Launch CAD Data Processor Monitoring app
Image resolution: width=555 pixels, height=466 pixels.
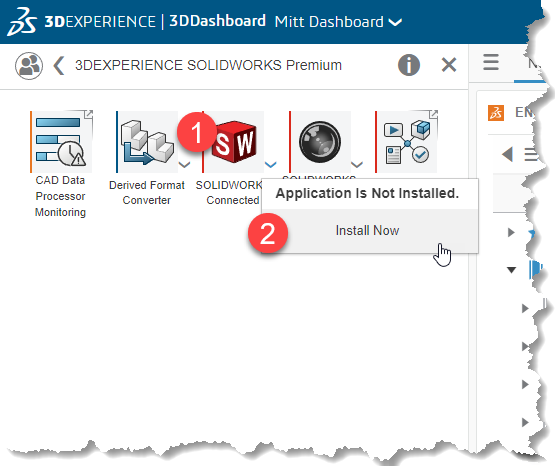coord(62,142)
